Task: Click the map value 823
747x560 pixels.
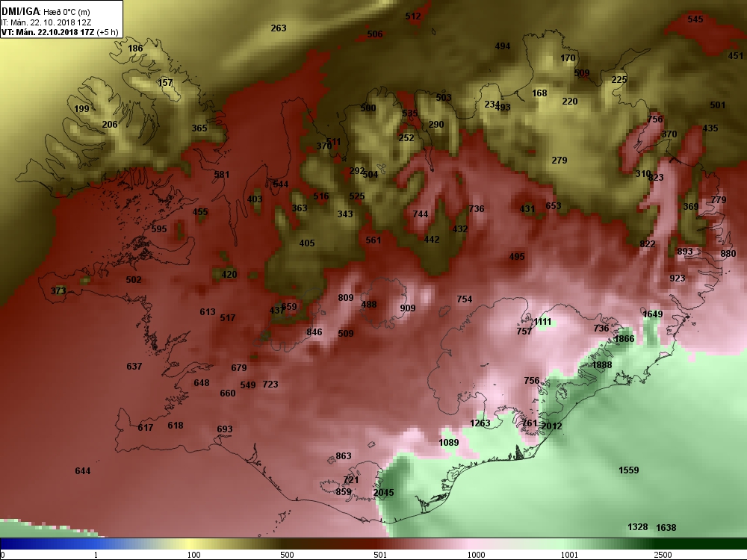Action: click(x=656, y=177)
